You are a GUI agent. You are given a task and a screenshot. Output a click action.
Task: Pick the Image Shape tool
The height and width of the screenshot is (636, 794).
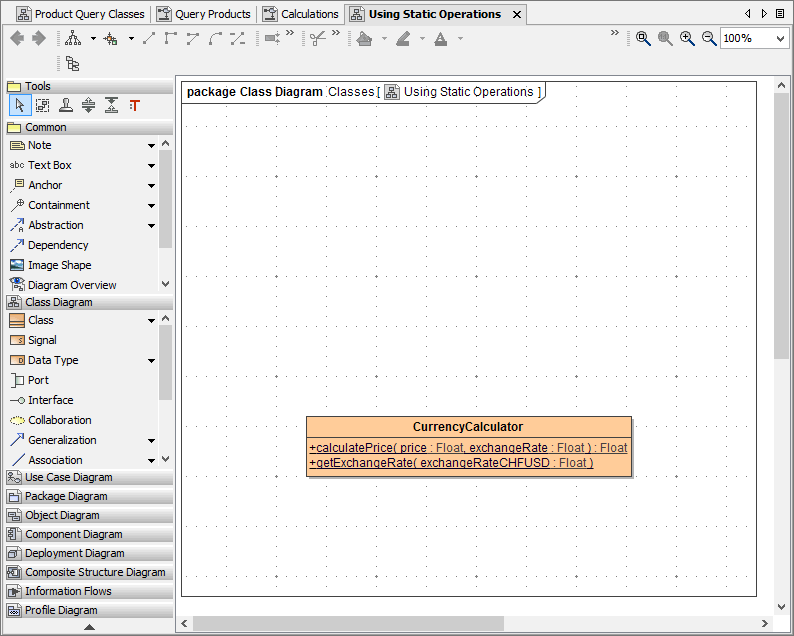(59, 265)
